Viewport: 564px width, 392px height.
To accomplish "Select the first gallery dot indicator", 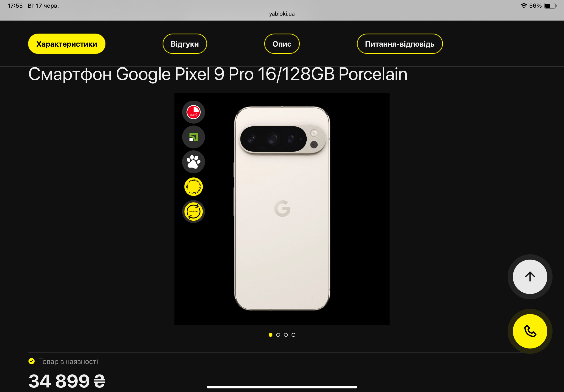I will coord(270,335).
